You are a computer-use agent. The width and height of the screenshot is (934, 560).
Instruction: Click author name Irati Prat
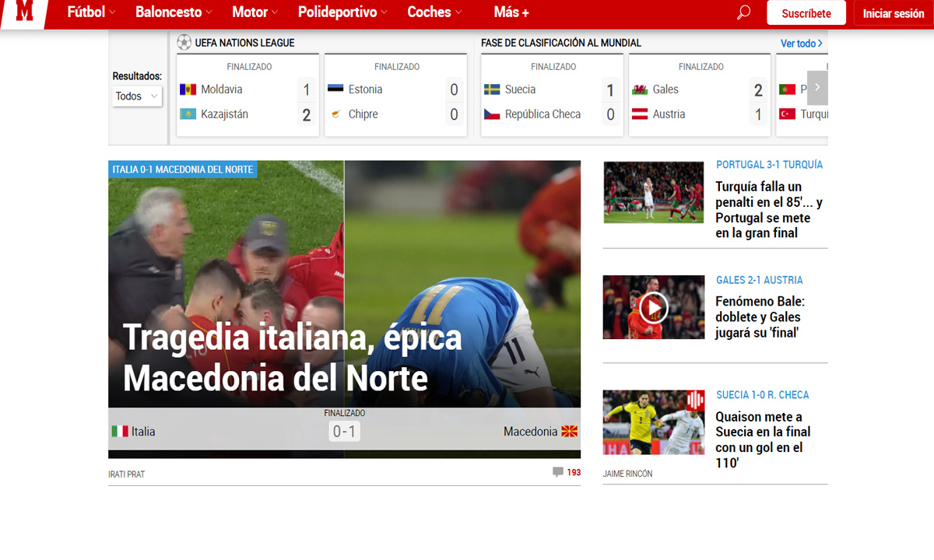(x=127, y=474)
